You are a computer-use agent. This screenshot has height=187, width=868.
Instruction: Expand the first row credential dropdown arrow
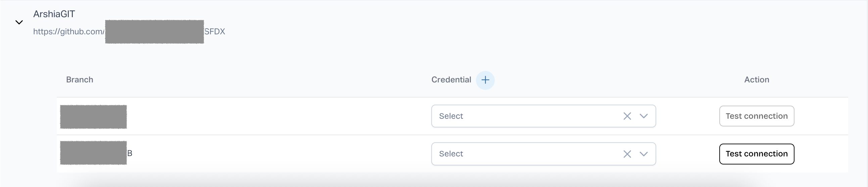pos(643,116)
